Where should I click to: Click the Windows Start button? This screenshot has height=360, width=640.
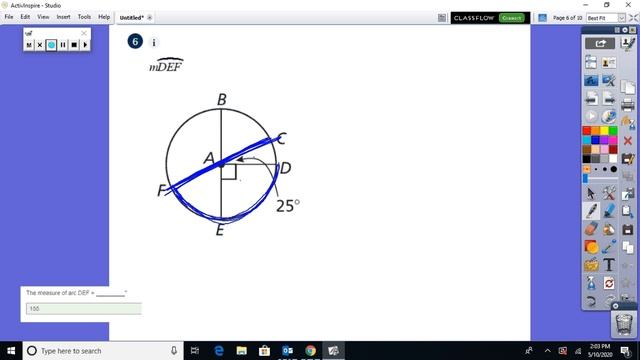pyautogui.click(x=11, y=351)
